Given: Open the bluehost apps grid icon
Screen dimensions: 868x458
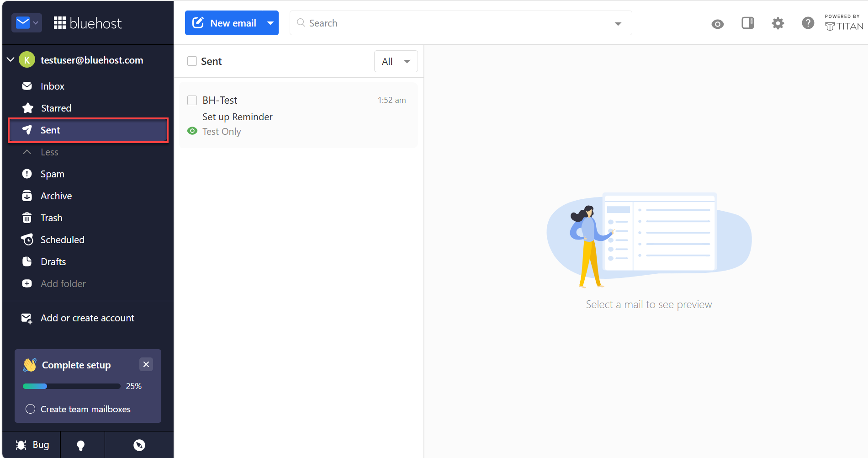Looking at the screenshot, I should (60, 23).
